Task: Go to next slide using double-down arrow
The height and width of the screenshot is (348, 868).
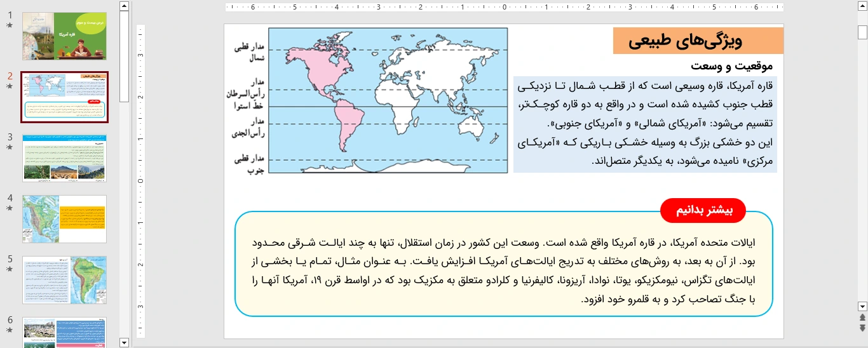Action: pos(862,328)
